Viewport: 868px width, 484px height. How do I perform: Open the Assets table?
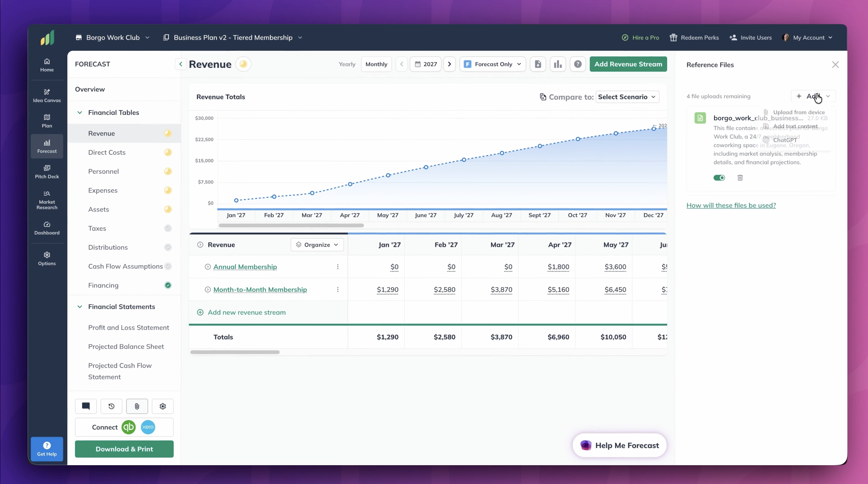point(124,209)
